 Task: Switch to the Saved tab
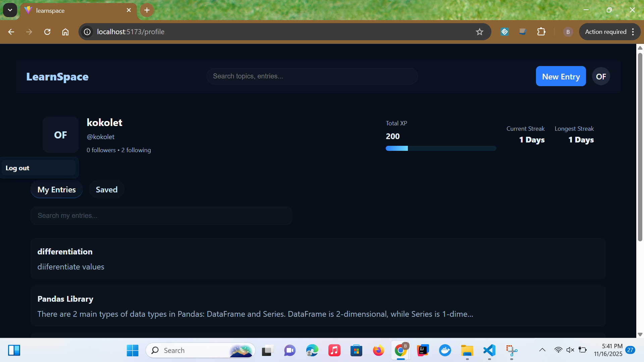click(x=107, y=190)
